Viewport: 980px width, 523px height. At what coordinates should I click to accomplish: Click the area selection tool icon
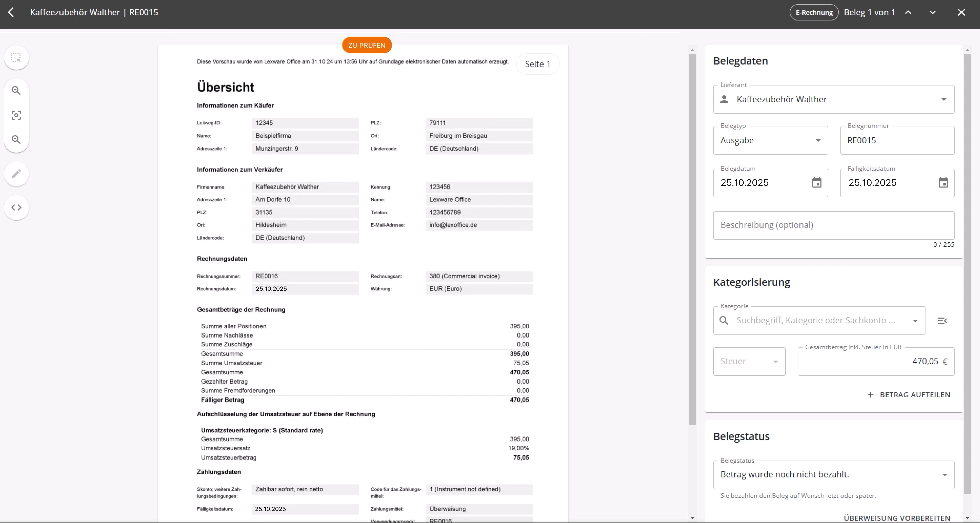16,58
